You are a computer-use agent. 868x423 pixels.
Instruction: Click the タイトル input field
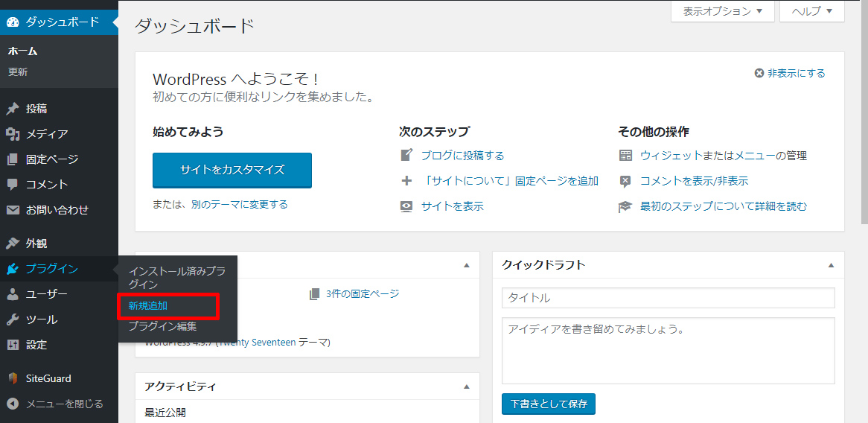[668, 298]
